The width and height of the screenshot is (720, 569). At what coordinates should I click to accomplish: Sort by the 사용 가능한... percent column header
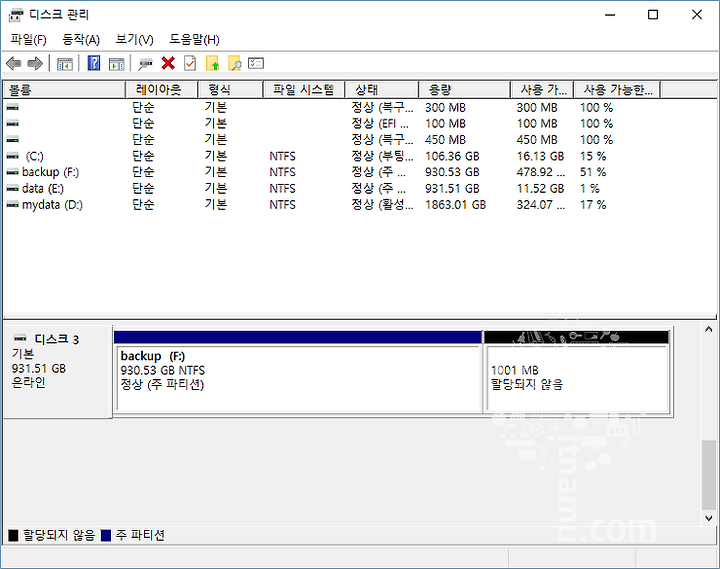617,90
